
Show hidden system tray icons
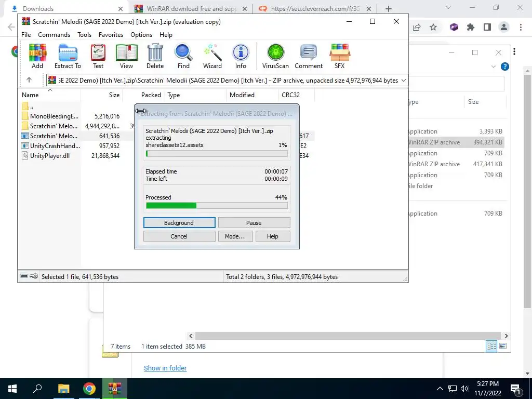440,389
